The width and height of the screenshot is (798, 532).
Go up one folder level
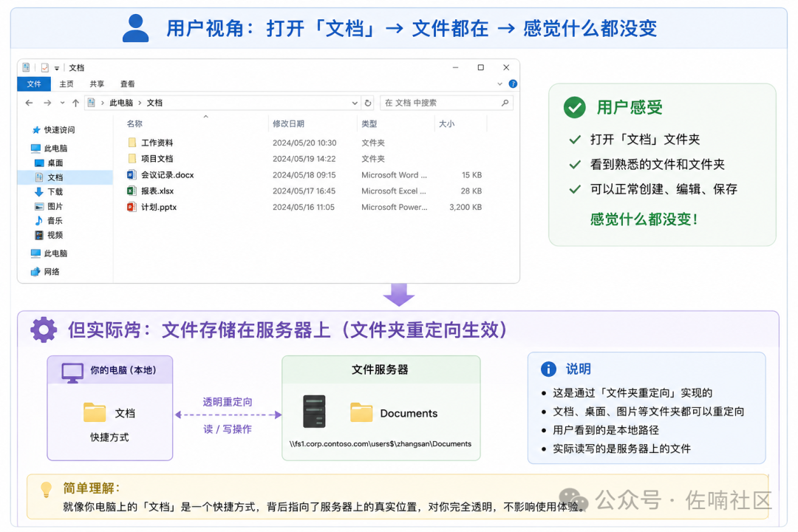[x=75, y=103]
